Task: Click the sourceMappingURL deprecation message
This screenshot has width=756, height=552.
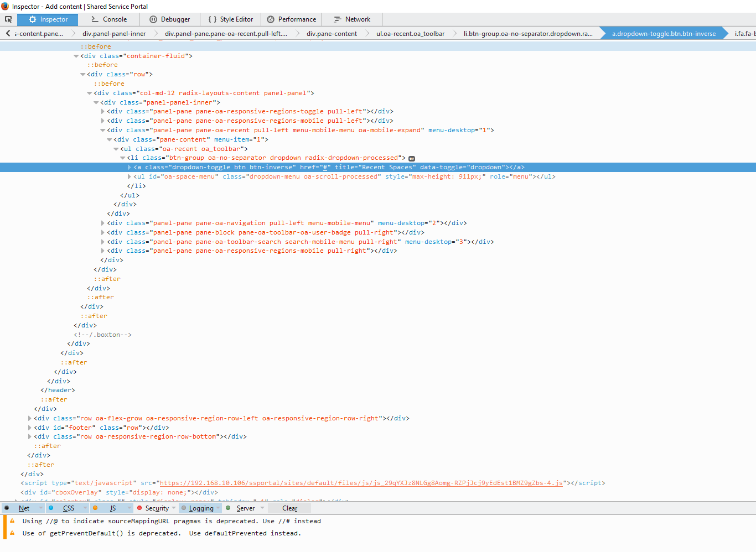Action: (172, 521)
